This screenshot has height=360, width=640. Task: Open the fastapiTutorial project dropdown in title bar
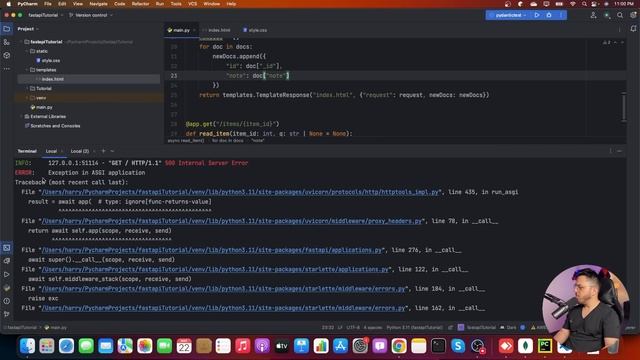pyautogui.click(x=46, y=15)
